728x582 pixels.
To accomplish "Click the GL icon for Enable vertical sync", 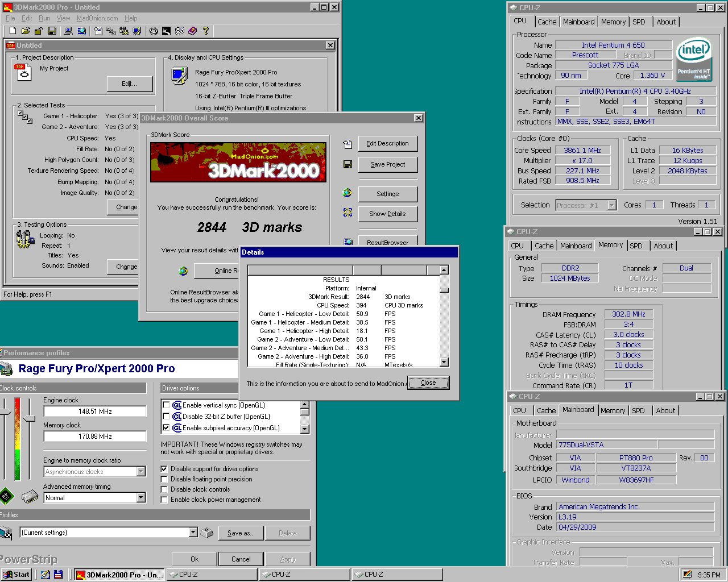I will tap(177, 405).
